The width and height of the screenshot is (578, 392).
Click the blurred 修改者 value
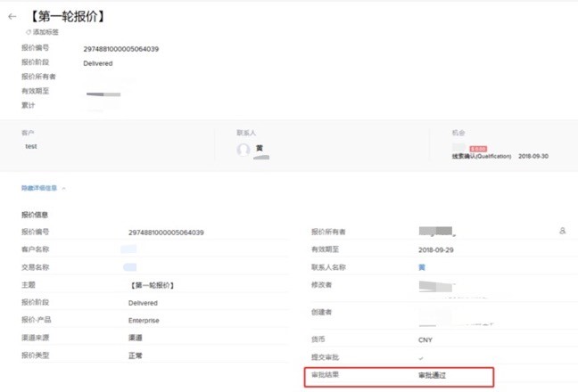click(435, 286)
